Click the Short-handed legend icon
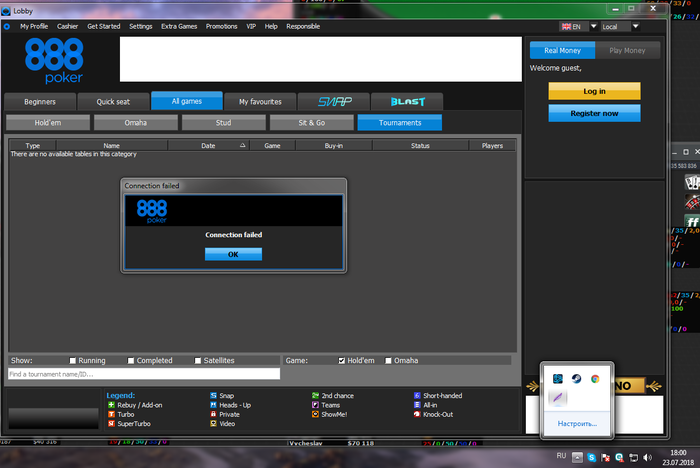The image size is (700, 468). coord(417,396)
